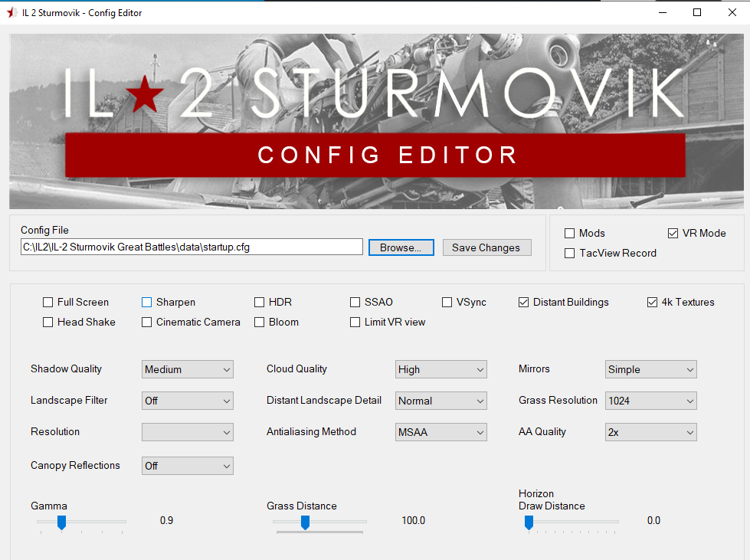Open the Mirrors dropdown
This screenshot has height=560, width=750.
point(650,370)
